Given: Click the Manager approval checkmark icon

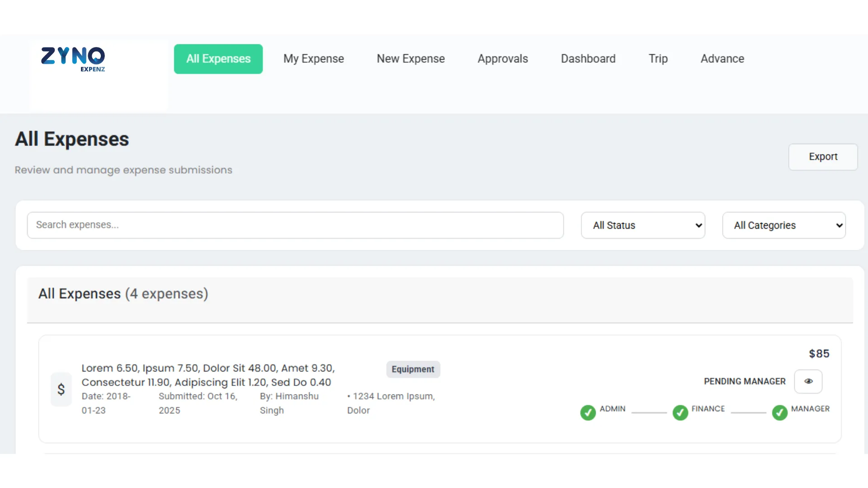Looking at the screenshot, I should [779, 412].
